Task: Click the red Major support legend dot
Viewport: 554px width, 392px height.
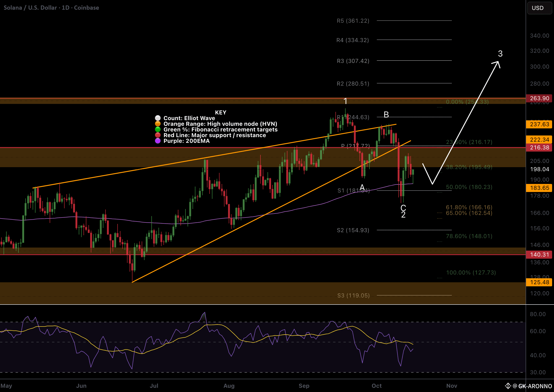Action: pos(158,135)
